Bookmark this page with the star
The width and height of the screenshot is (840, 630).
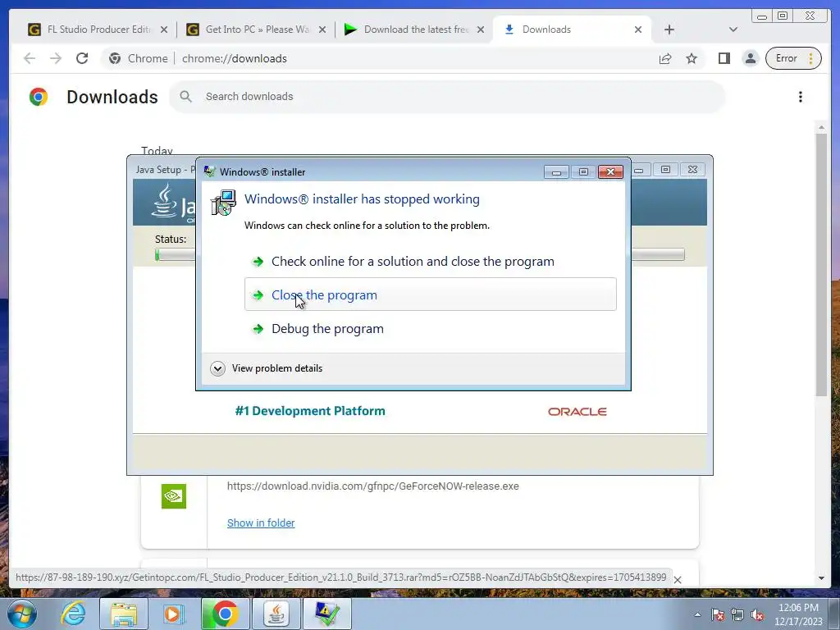click(692, 58)
